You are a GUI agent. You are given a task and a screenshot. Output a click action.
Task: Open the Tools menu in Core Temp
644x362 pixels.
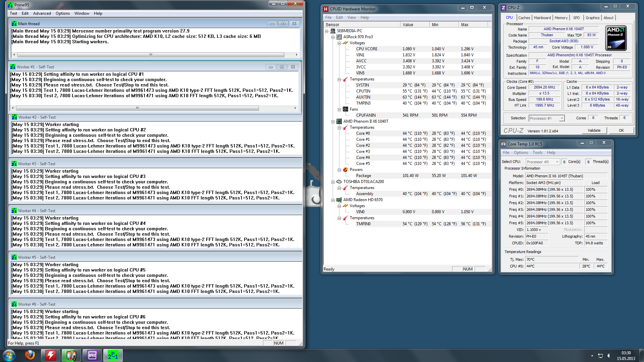pyautogui.click(x=537, y=153)
